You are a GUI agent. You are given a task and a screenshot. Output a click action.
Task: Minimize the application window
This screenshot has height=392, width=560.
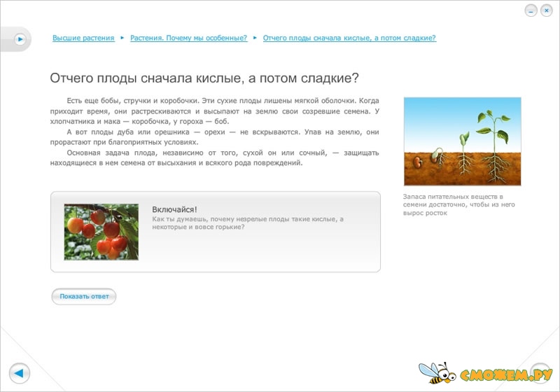pyautogui.click(x=531, y=11)
